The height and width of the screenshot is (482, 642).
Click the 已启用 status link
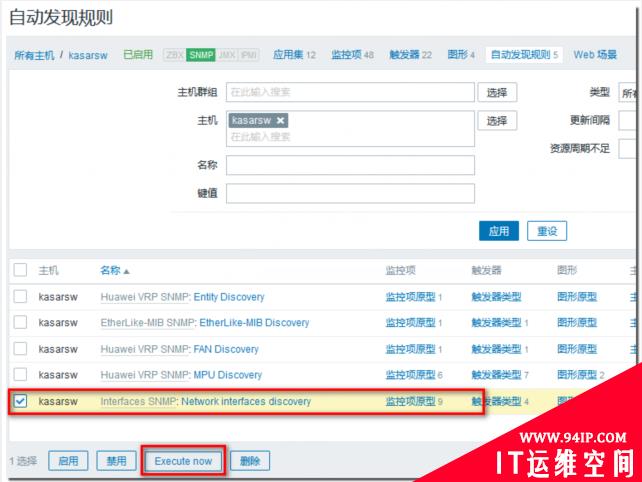138,54
